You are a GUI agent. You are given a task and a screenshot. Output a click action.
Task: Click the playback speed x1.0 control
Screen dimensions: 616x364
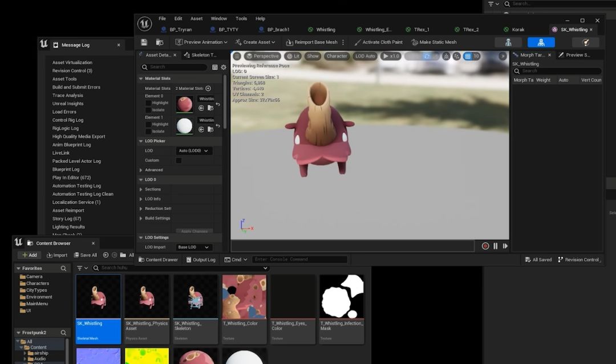point(391,56)
